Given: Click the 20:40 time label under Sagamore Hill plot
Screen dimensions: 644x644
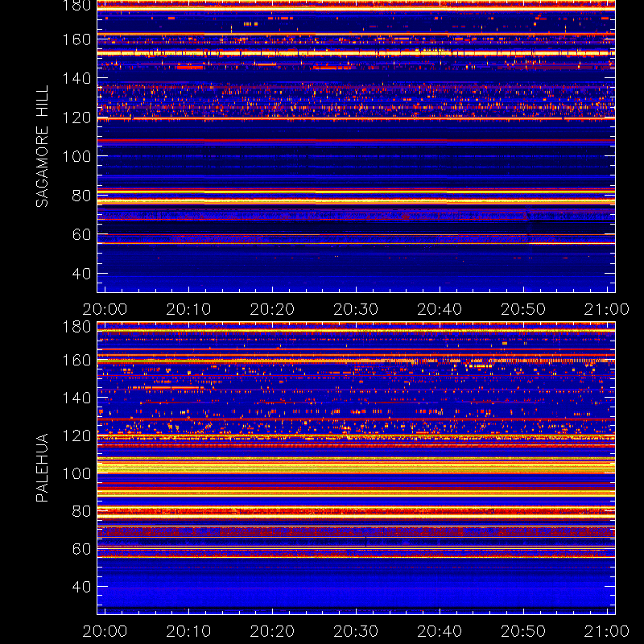Looking at the screenshot, I should (x=440, y=309).
